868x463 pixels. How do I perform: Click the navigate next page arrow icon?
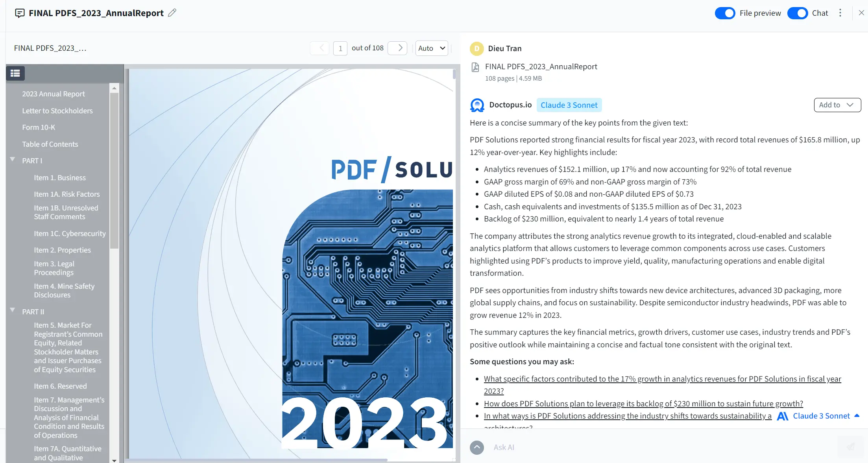(x=400, y=48)
